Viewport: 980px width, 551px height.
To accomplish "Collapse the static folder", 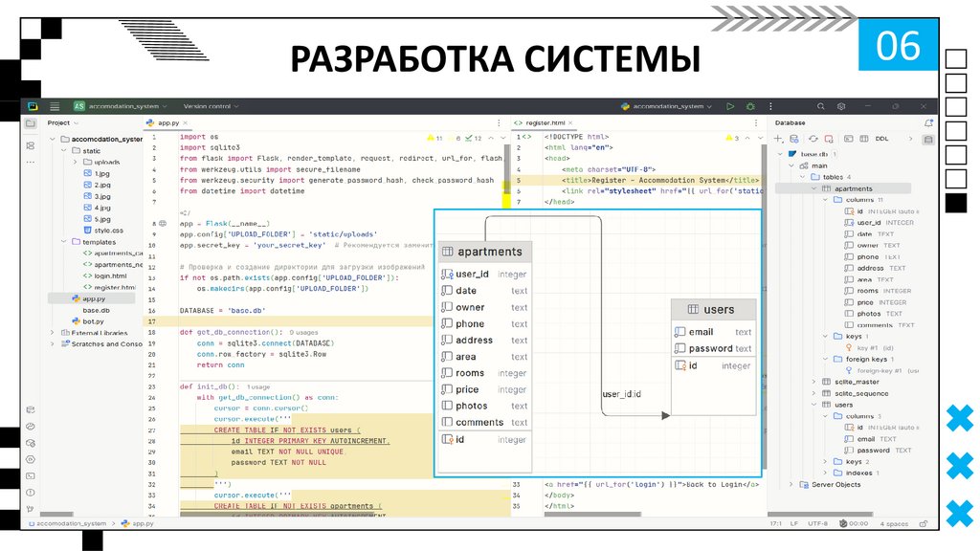I will pos(64,150).
